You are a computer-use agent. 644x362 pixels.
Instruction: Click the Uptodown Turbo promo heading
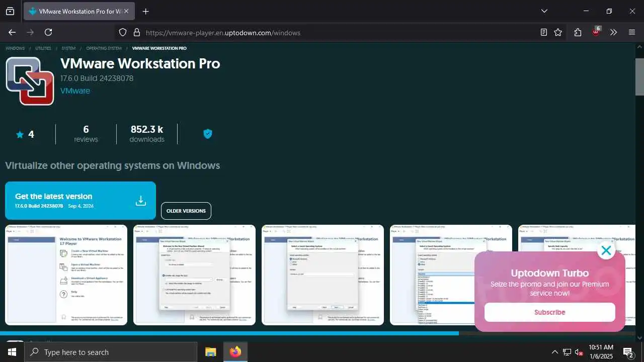(549, 273)
